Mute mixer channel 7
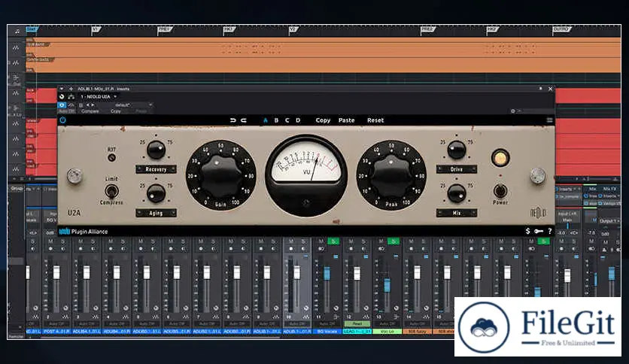Screen dimensions: 629x364 click(x=201, y=241)
